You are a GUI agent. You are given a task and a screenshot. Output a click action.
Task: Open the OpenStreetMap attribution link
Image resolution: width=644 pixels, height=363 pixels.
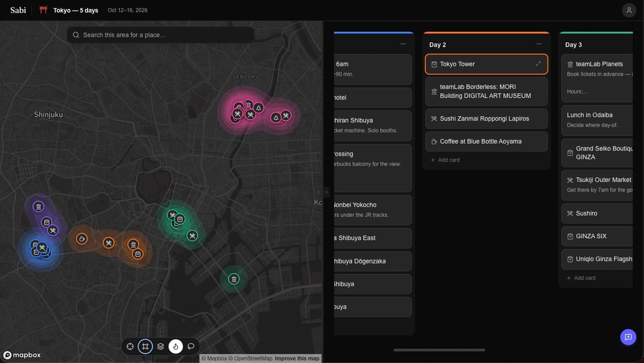[x=250, y=359]
